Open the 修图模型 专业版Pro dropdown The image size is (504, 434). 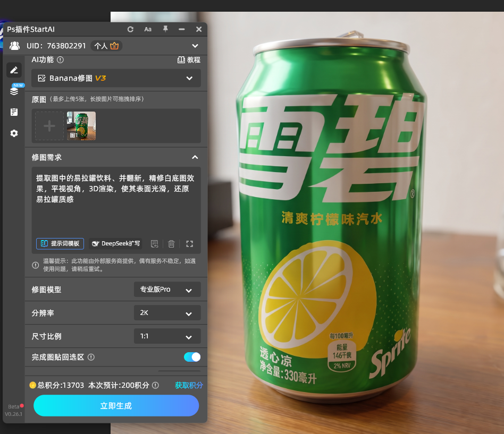pos(167,290)
